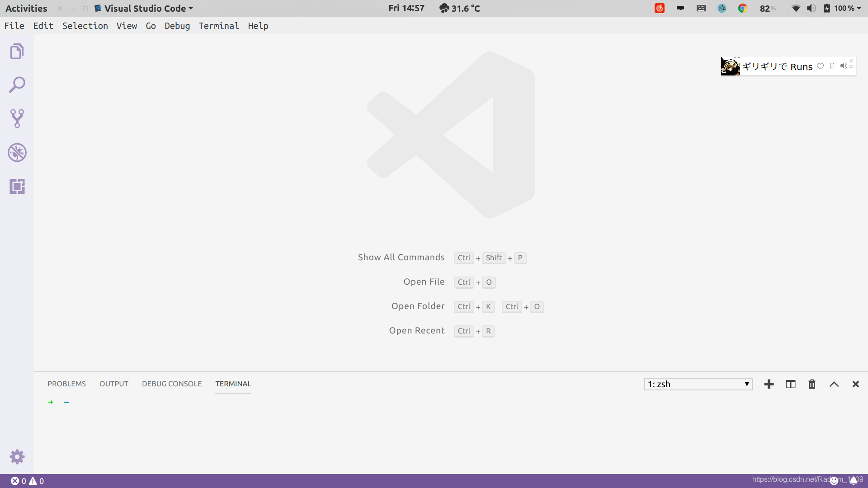Click the keyboard input method tray icon
The height and width of the screenshot is (488, 868).
pyautogui.click(x=701, y=8)
